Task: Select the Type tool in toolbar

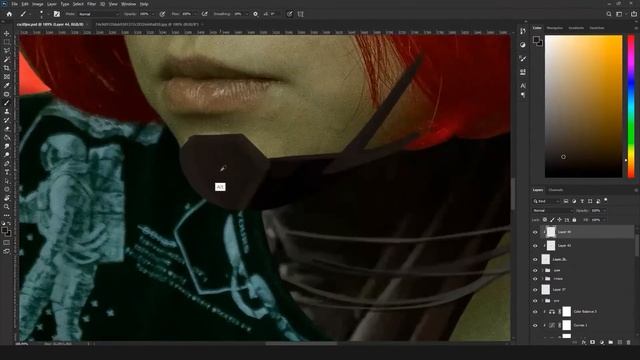Action: pos(7,172)
